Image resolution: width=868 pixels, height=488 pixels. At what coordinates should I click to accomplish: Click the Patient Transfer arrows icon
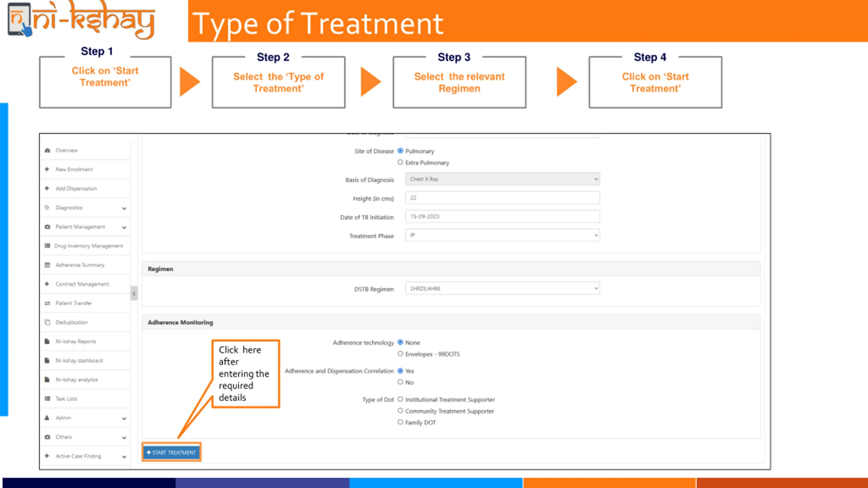(47, 303)
